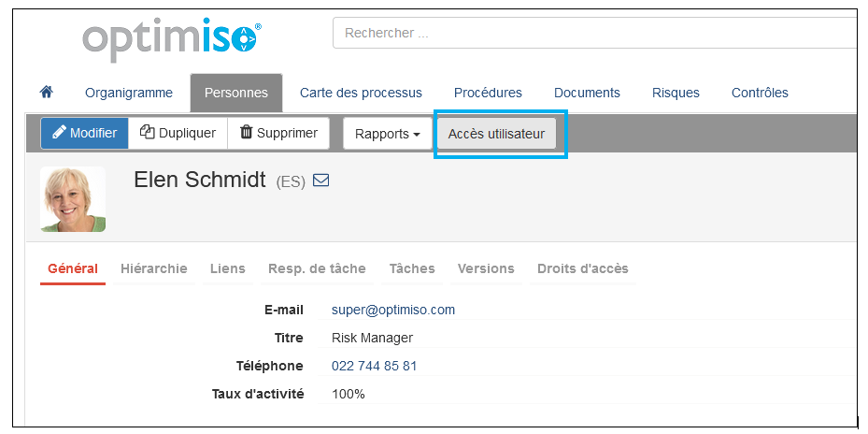Viewport: 868px width, 434px height.
Task: Show the Droits d'accès tab
Action: (x=582, y=268)
